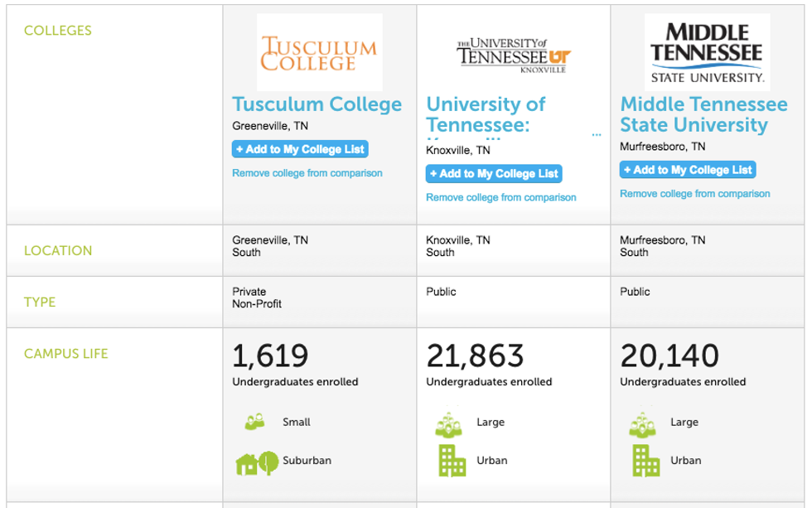Click University of Tennessee large-size people icon
The height and width of the screenshot is (508, 812).
(x=448, y=423)
